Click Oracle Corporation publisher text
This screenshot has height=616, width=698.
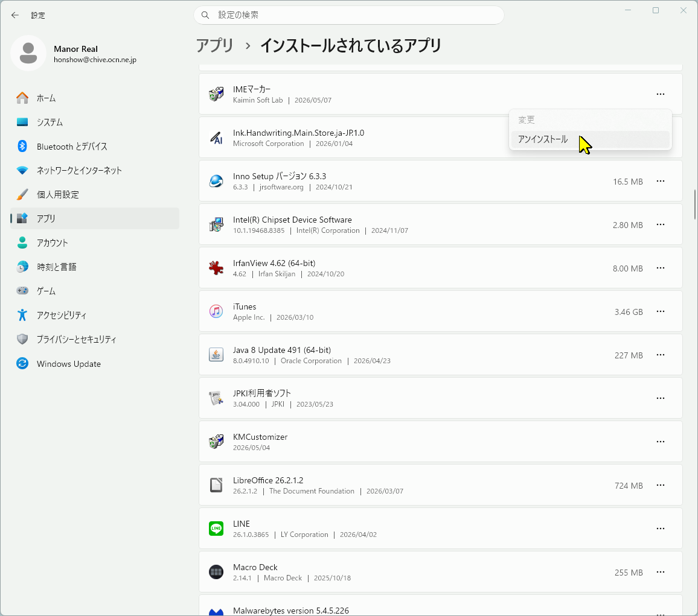click(x=311, y=361)
